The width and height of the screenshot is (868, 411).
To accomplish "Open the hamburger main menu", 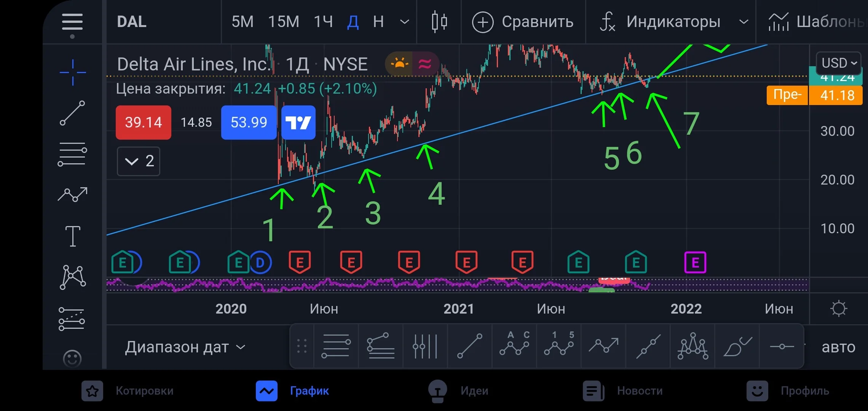I will click(72, 22).
